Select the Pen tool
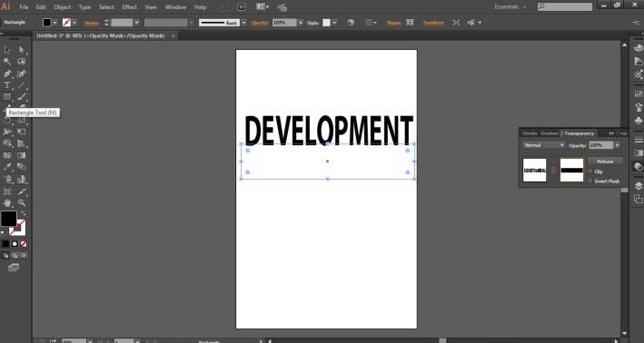 click(x=7, y=73)
